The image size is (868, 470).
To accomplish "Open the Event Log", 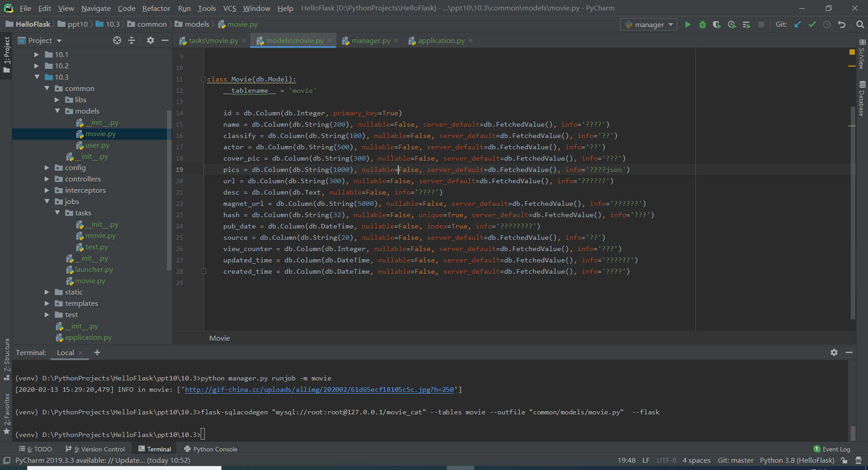I will (x=832, y=449).
